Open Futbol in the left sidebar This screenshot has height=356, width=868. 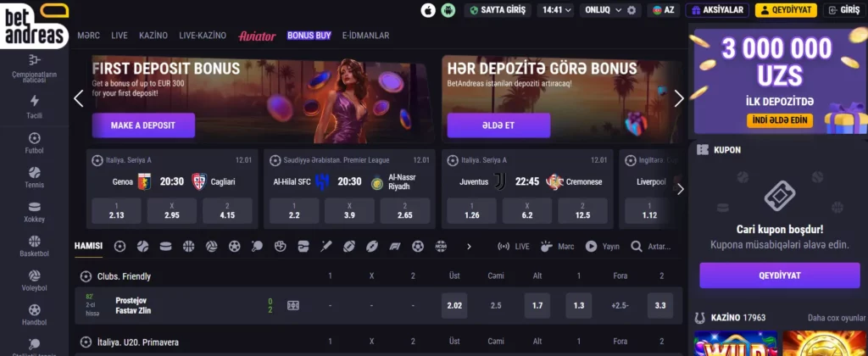[34, 143]
